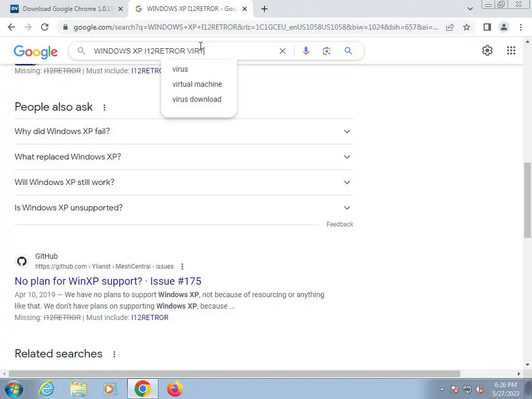This screenshot has width=532, height=399.
Task: Reload the current page
Action: pyautogui.click(x=45, y=27)
